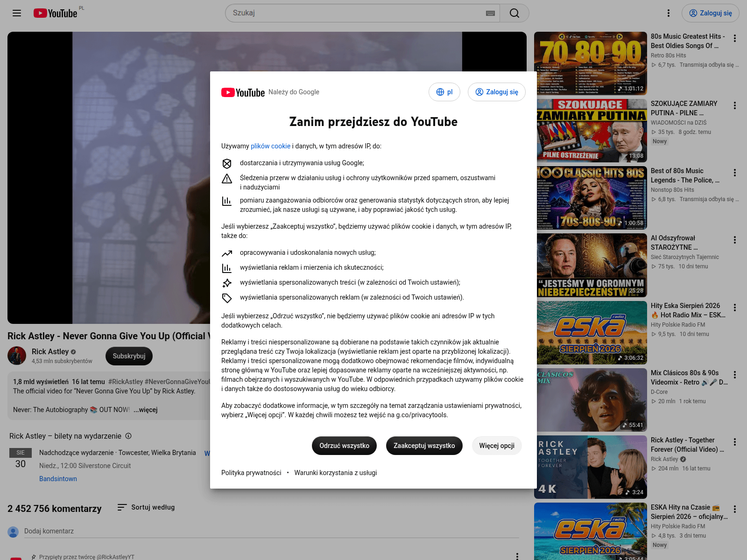Open the ZAMIARY PUTINA video thumbnail
This screenshot has height=560, width=747.
point(591,131)
